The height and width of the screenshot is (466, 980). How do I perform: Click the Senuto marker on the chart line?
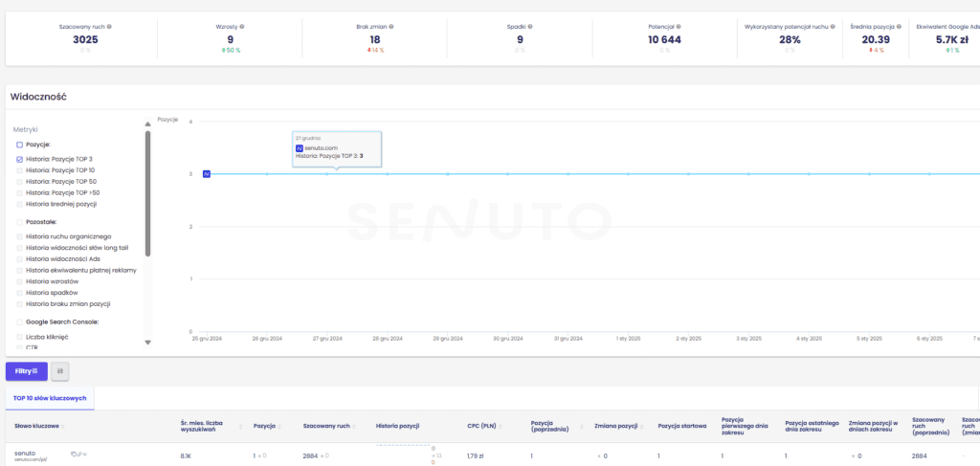pos(206,173)
